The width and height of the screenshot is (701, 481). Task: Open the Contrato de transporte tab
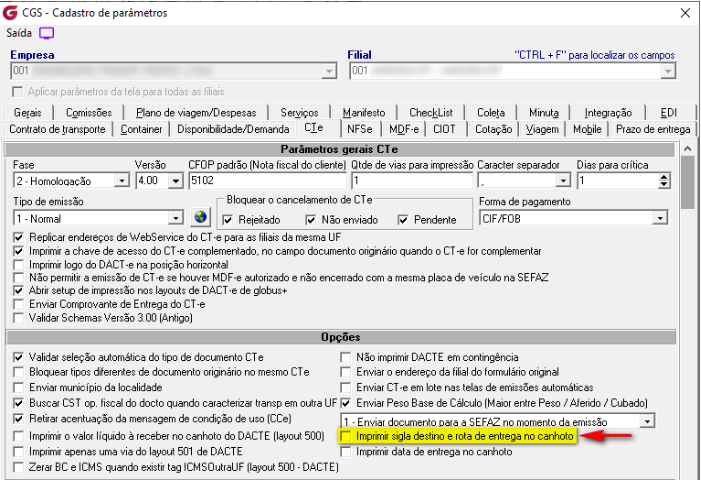pyautogui.click(x=57, y=129)
